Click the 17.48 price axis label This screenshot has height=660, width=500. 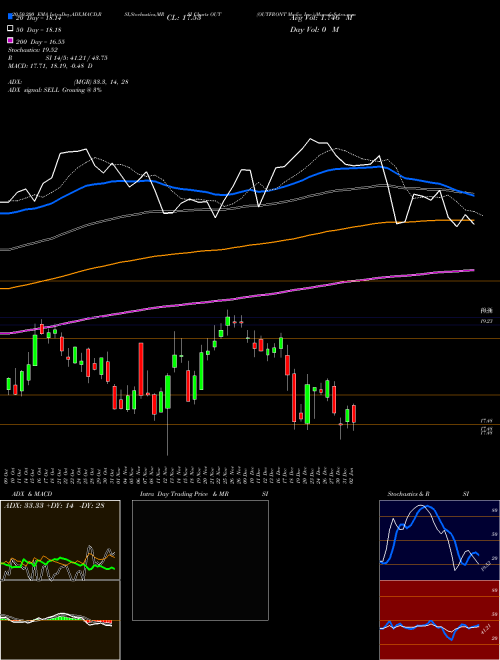point(487,421)
